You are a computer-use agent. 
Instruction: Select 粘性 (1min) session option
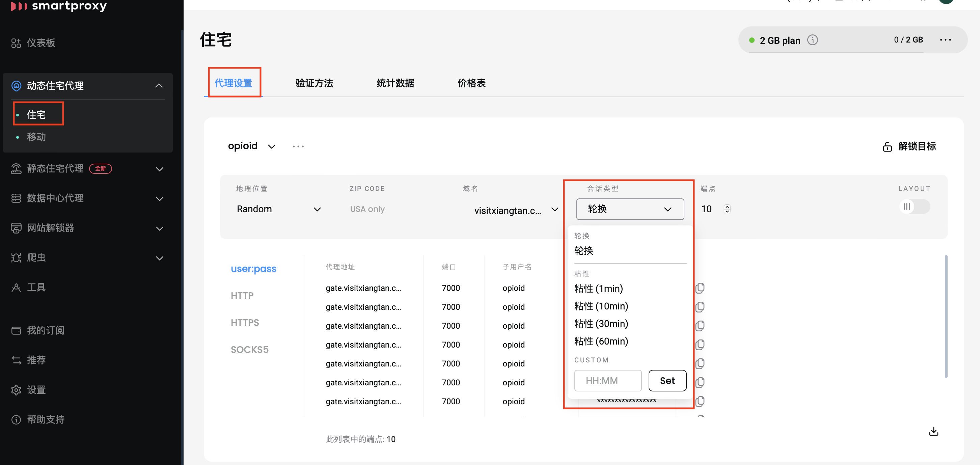[x=598, y=289]
